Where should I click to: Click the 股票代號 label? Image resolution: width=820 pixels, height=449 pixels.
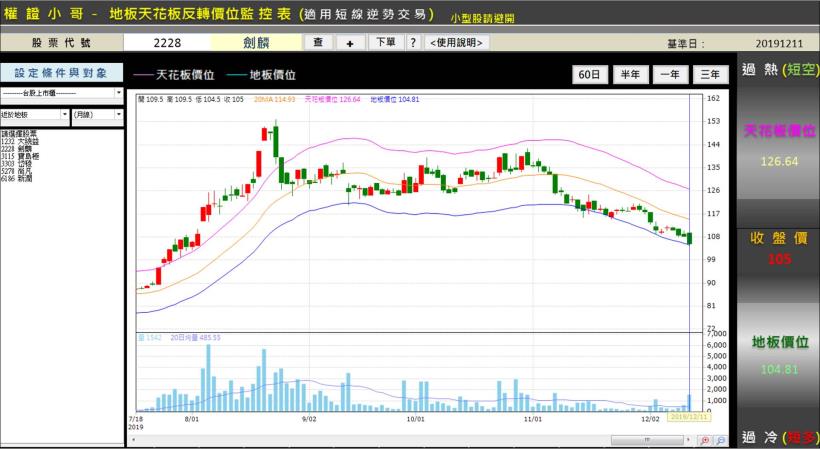[61, 43]
